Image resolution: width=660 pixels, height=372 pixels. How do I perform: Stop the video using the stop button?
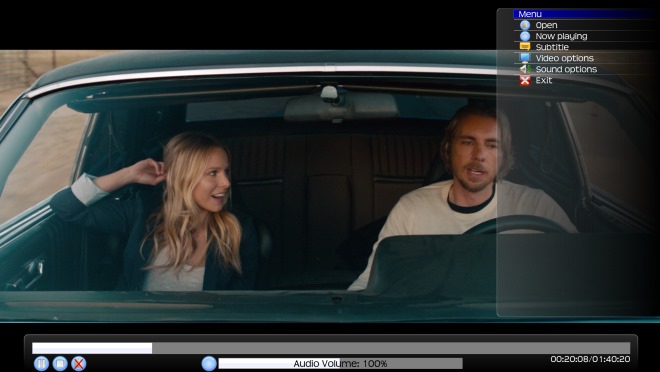[60, 363]
